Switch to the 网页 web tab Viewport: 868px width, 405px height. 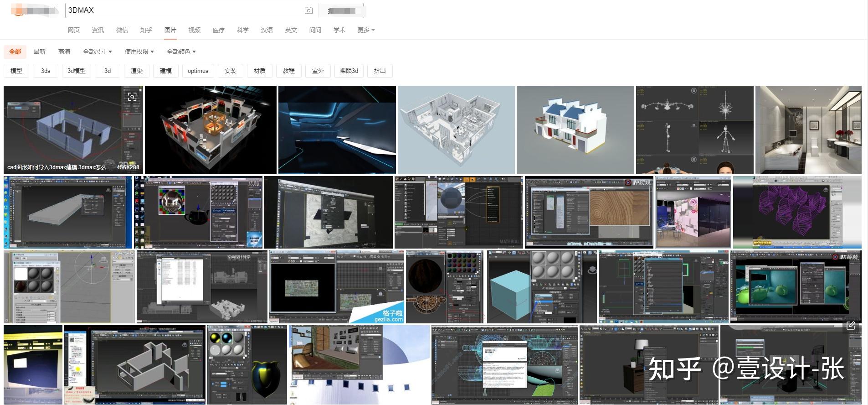pos(73,30)
